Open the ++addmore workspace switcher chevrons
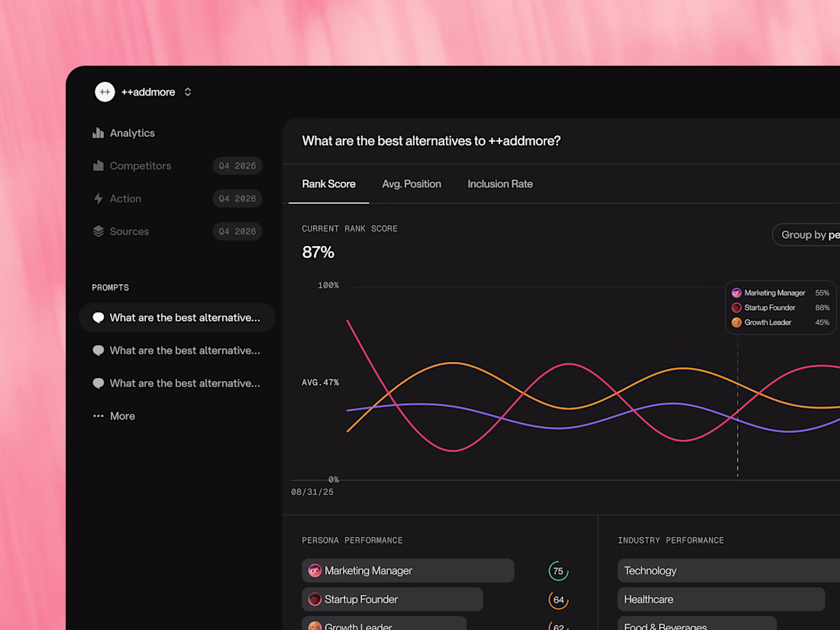This screenshot has width=840, height=630. click(188, 92)
